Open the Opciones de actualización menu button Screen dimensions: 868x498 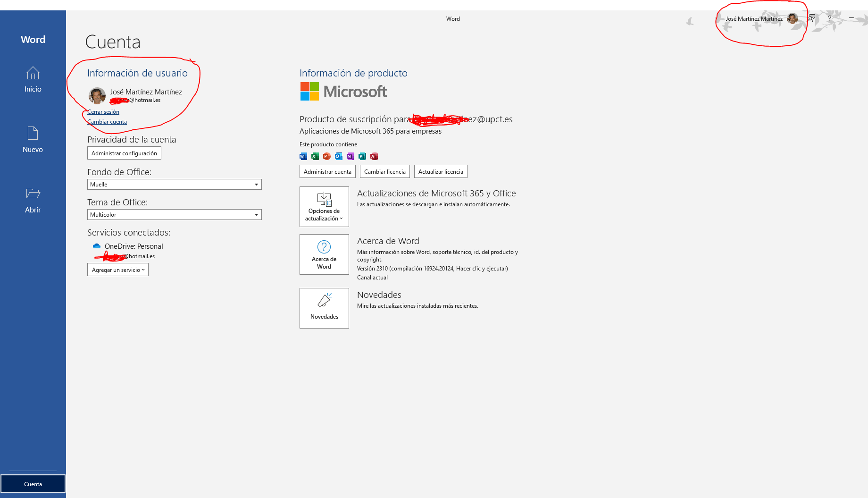324,207
